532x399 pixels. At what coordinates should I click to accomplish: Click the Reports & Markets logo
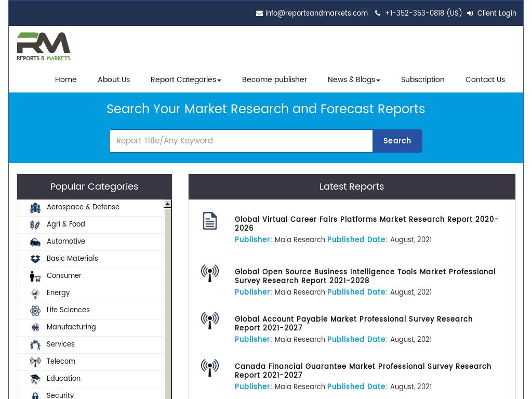coord(44,47)
